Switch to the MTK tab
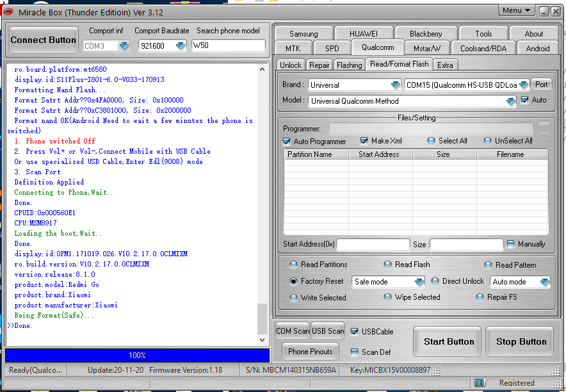The image size is (566, 392). coord(293,49)
